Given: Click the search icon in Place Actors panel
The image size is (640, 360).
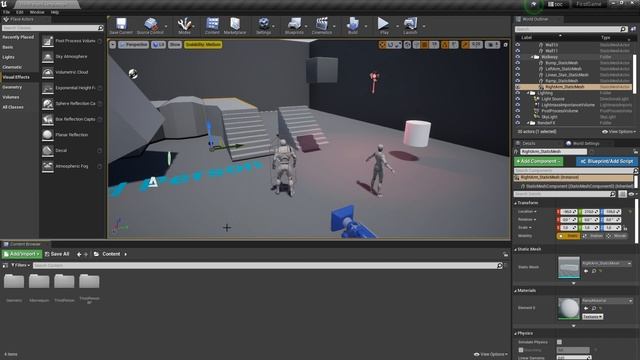Looking at the screenshot, I should coord(100,28).
